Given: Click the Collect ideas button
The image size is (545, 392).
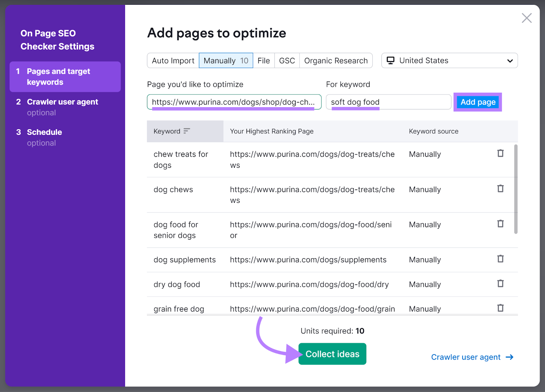Looking at the screenshot, I should (332, 354).
